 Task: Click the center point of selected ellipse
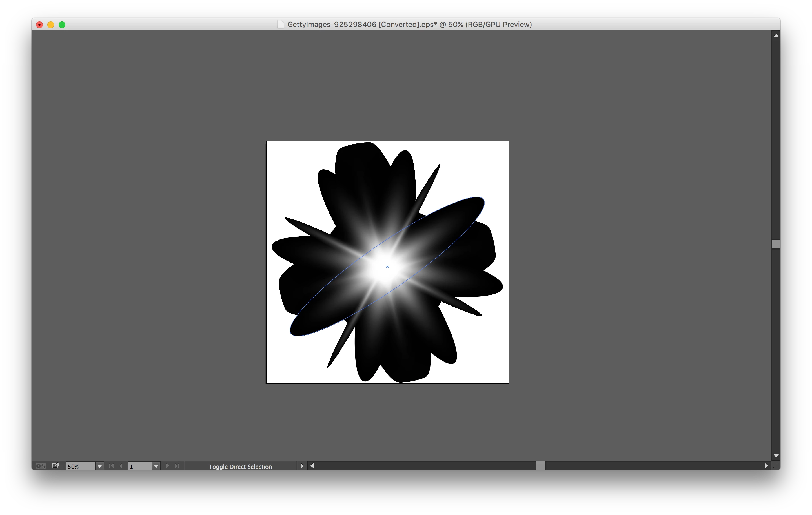click(x=387, y=267)
